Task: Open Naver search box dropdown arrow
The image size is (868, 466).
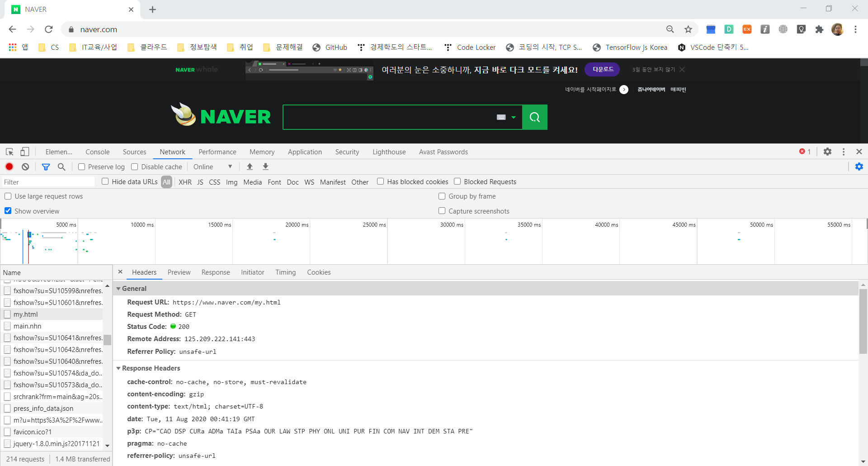Action: pos(514,117)
